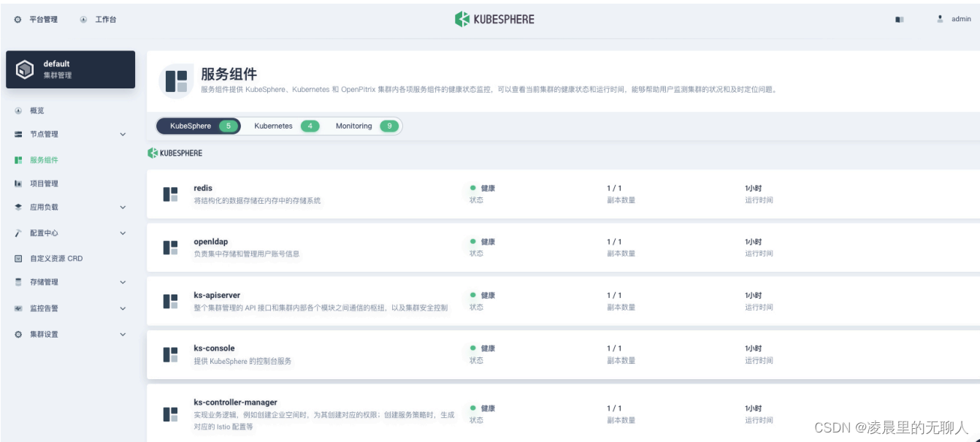Open 工作台 in top bar
980x442 pixels.
(106, 20)
